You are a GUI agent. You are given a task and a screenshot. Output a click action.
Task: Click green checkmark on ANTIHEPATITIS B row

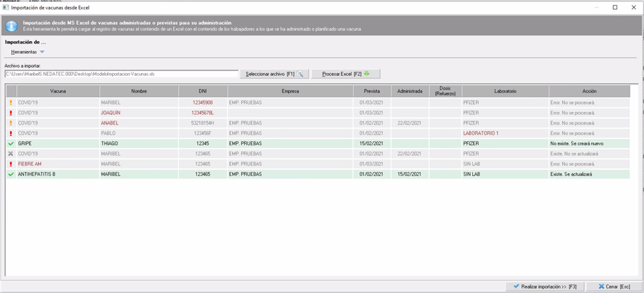coord(11,174)
